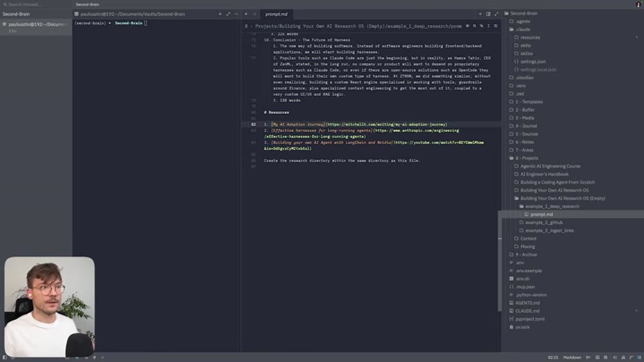
Task: Open AGENTS.md in the project tree
Action: (527, 303)
